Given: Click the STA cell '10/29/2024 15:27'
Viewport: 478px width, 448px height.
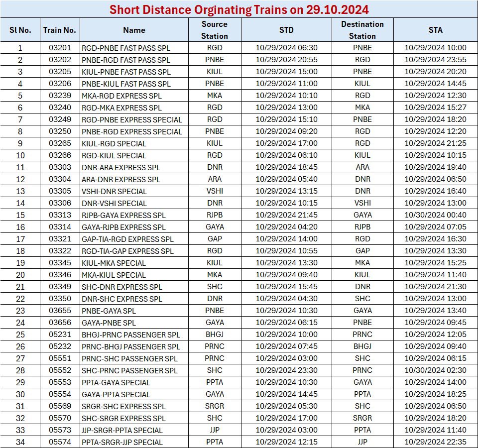Looking at the screenshot, I should coord(435,108).
